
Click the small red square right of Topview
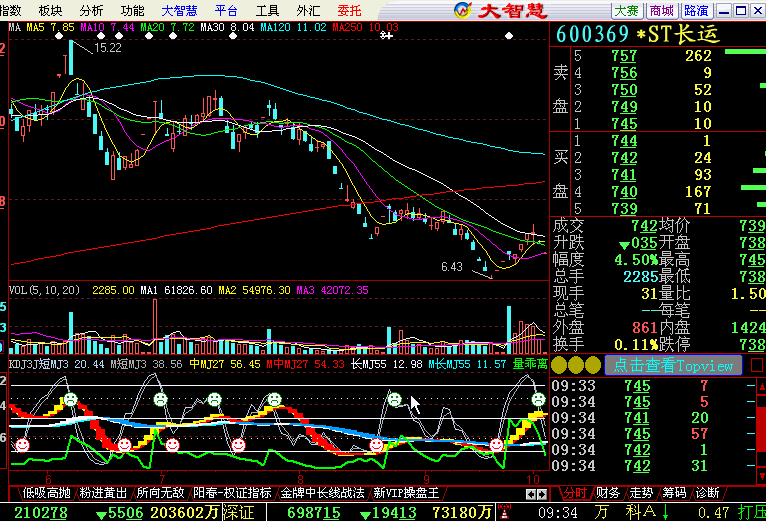point(757,365)
